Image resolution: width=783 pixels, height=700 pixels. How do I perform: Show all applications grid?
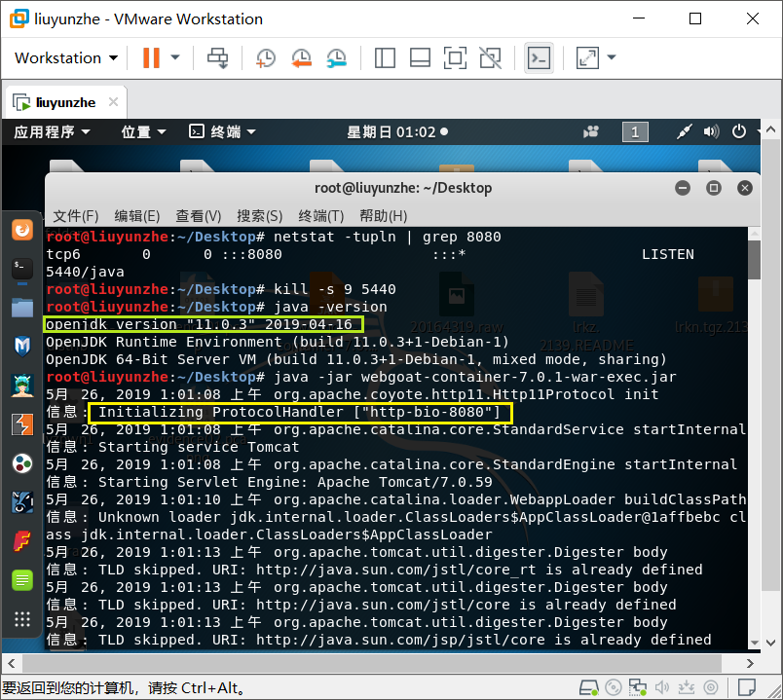pos(22,619)
